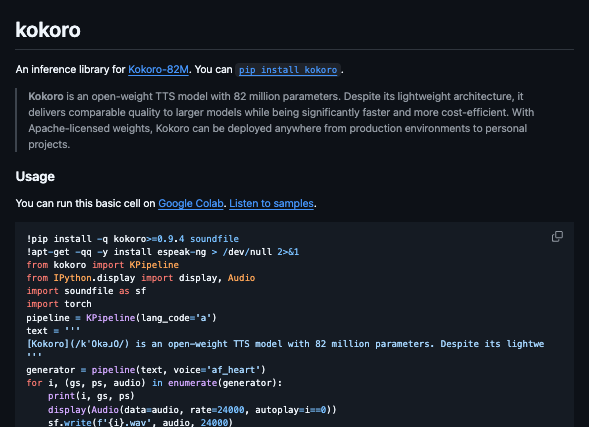Click the '!pip install -q kokoro>=0.9.4 soundfile' line

tap(133, 239)
